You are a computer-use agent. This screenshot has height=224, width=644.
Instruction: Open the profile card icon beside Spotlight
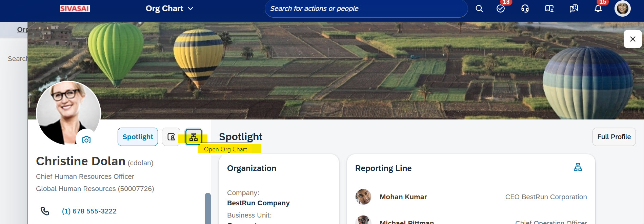171,137
